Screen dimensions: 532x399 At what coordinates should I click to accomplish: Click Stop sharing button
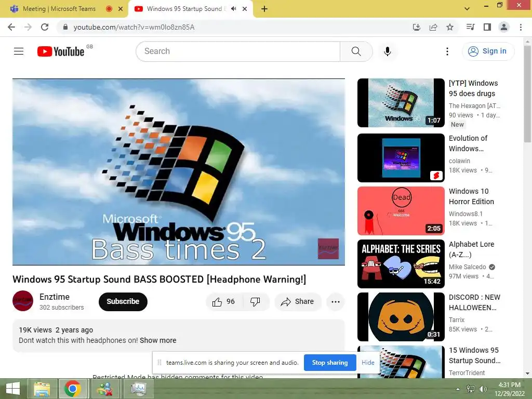coord(330,363)
